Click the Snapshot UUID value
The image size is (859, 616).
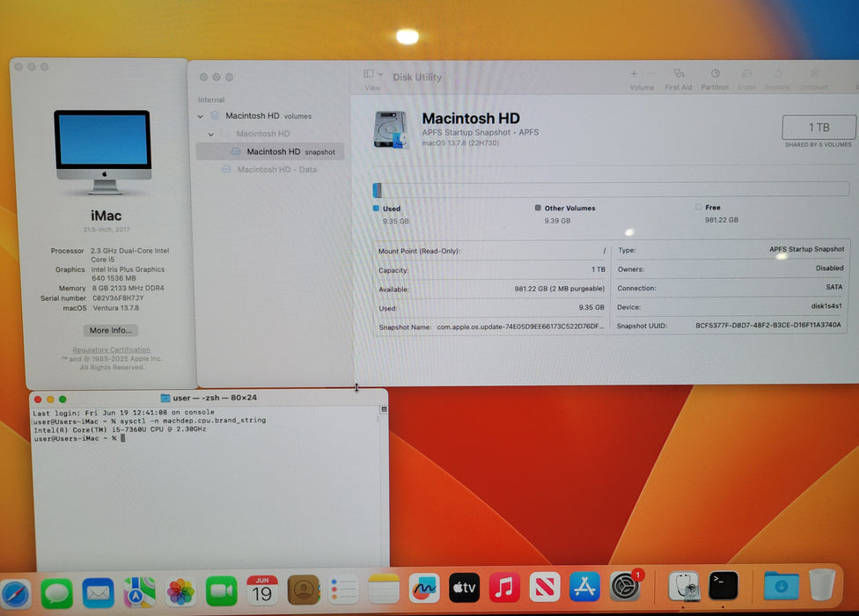tap(768, 325)
